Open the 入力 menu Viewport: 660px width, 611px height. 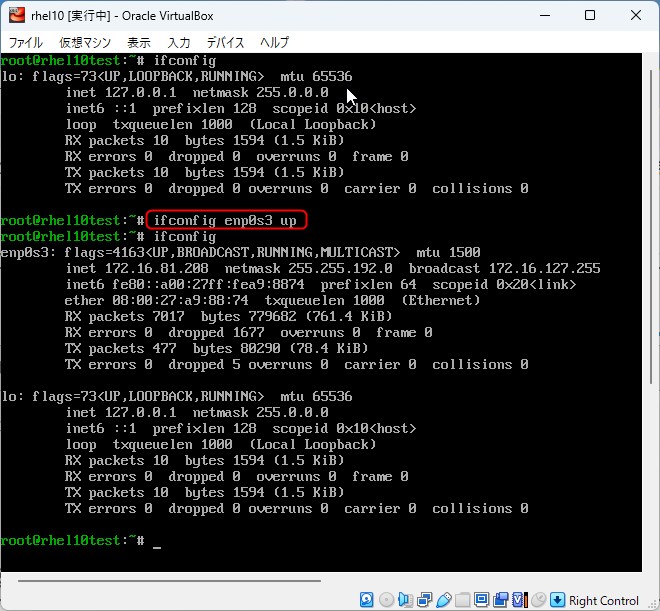(x=179, y=43)
